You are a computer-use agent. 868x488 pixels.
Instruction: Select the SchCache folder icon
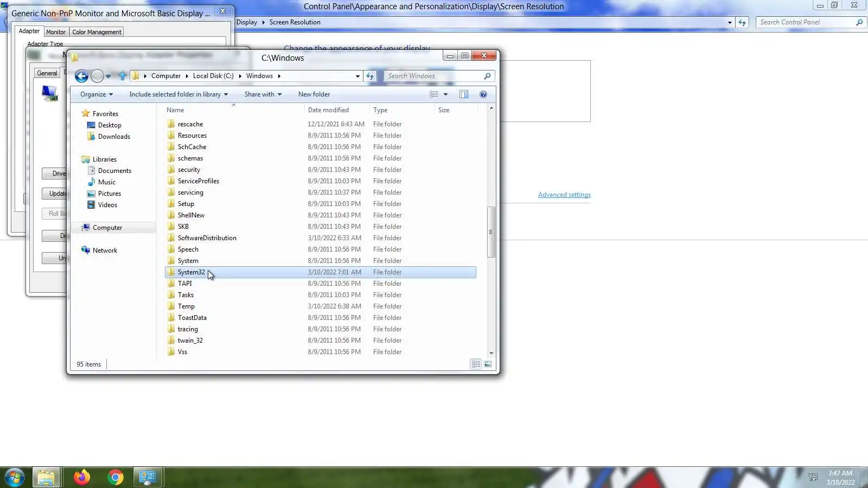point(171,146)
